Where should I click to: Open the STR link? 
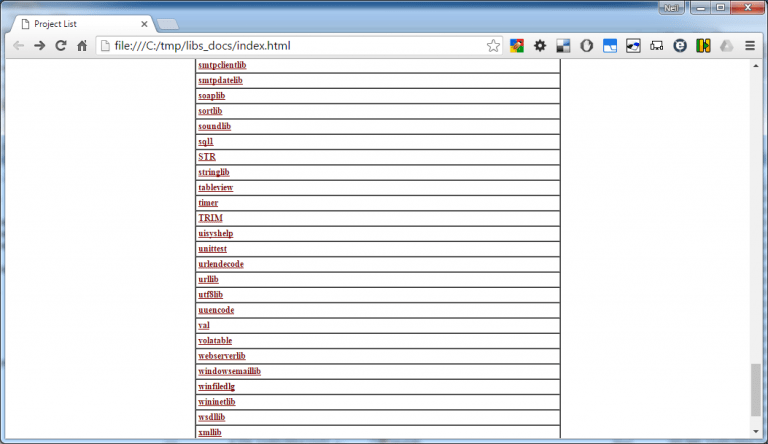207,157
